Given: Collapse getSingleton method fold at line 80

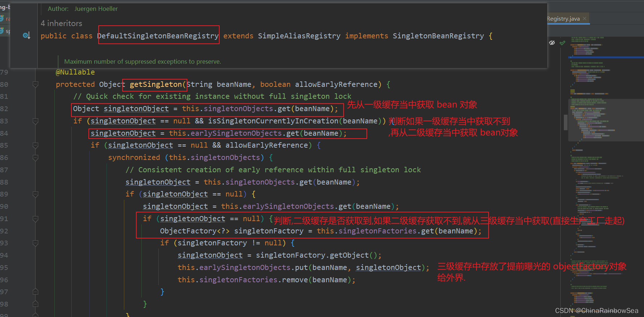Looking at the screenshot, I should pyautogui.click(x=36, y=84).
